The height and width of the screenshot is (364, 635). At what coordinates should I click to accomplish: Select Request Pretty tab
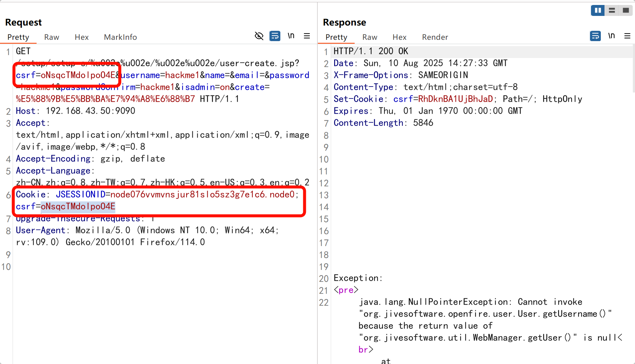pos(18,37)
